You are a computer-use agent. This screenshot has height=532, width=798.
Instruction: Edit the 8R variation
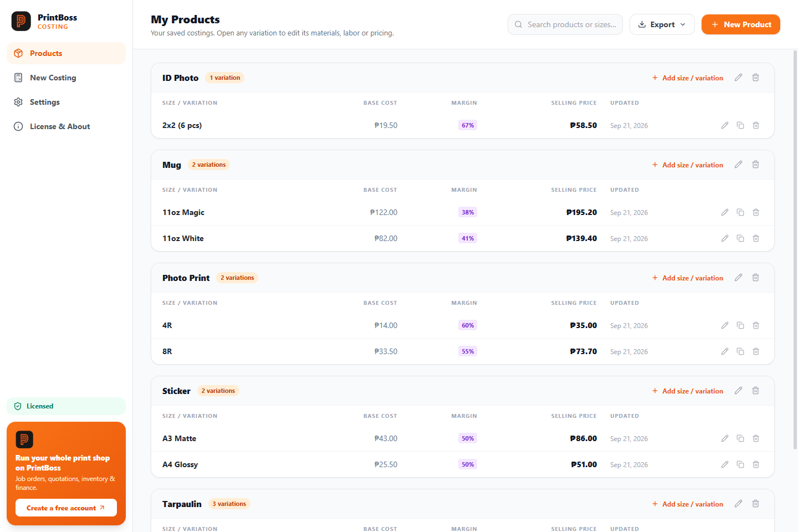point(725,351)
